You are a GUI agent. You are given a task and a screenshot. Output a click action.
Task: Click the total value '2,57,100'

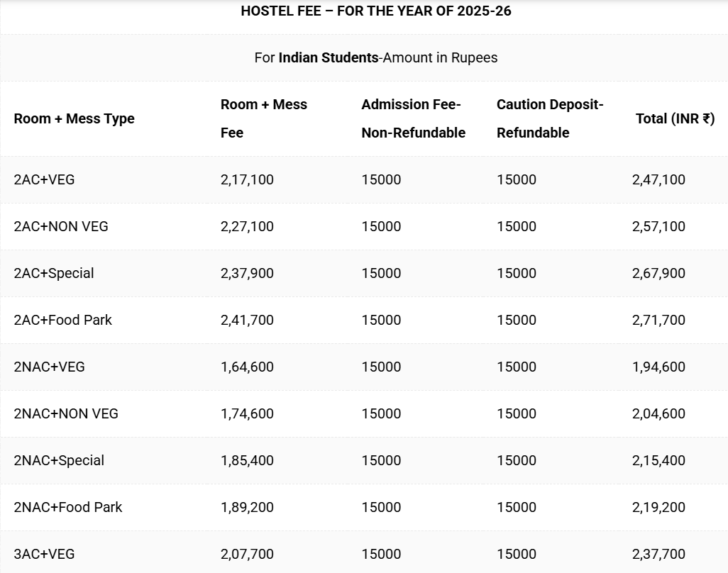[658, 226]
